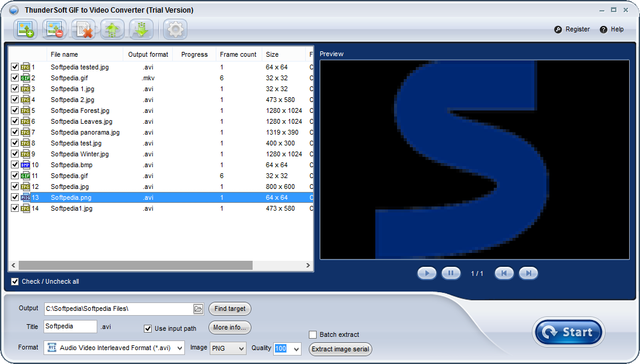
Task: Start the conversion with Start button
Action: click(569, 332)
